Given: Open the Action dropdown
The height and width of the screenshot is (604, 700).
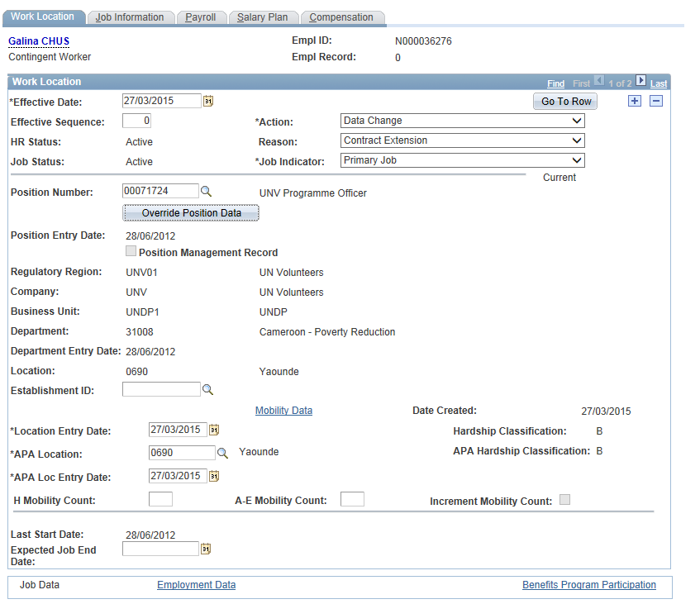Looking at the screenshot, I should (x=463, y=121).
